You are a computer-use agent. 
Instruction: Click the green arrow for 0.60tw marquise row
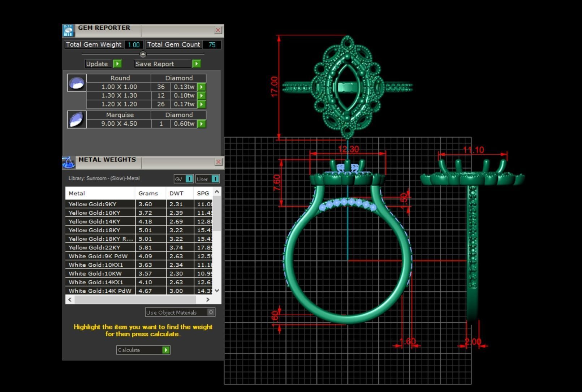coord(202,124)
